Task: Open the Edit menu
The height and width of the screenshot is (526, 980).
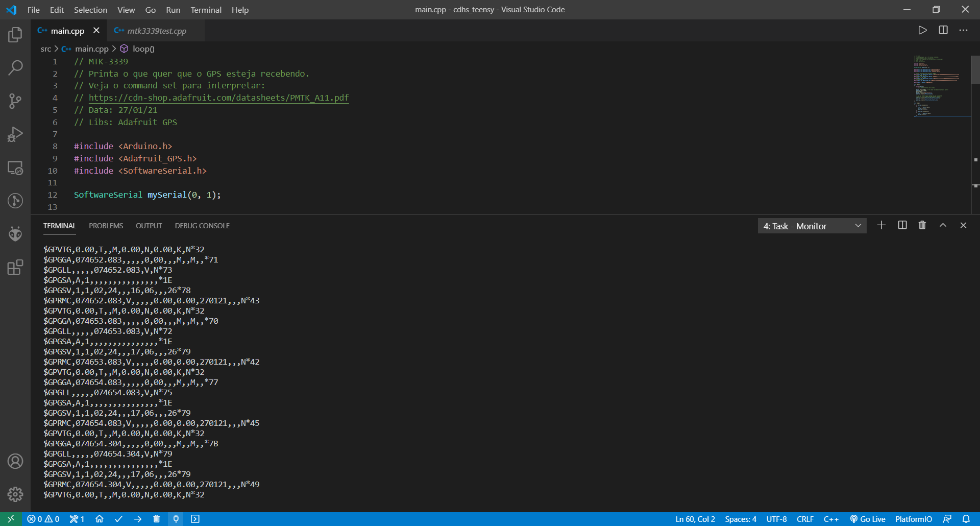Action: click(57, 10)
